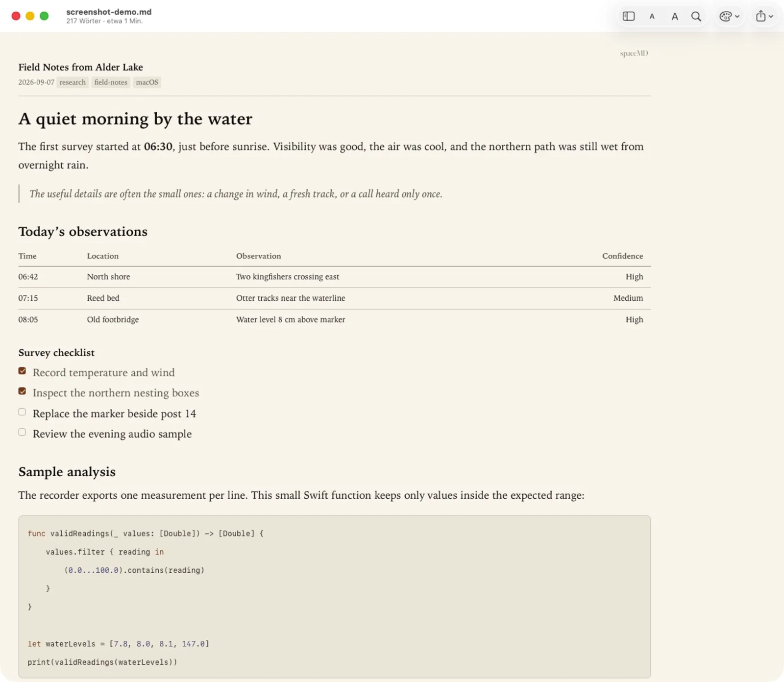This screenshot has height=682, width=784.
Task: Click Two kingfishers crossing east
Action: [288, 277]
